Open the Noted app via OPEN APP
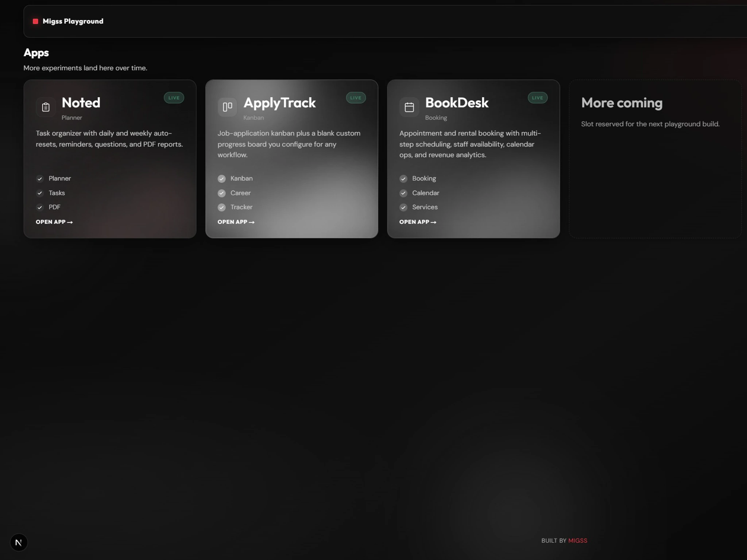The width and height of the screenshot is (747, 560). pos(54,222)
